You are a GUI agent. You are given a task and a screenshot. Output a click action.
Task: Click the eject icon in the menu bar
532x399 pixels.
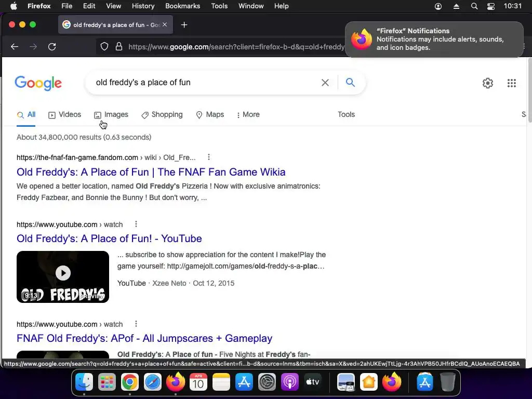coord(456,6)
